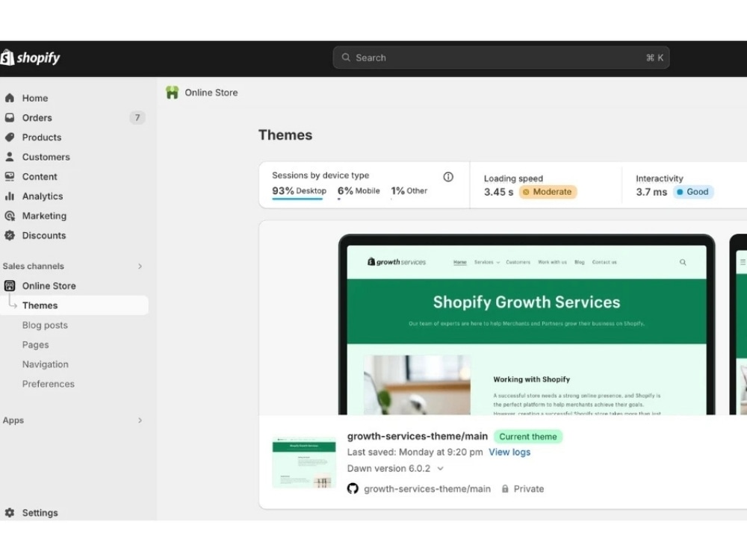Image resolution: width=747 pixels, height=560 pixels.
Task: Click the Online Store sidebar icon
Action: 10,286
